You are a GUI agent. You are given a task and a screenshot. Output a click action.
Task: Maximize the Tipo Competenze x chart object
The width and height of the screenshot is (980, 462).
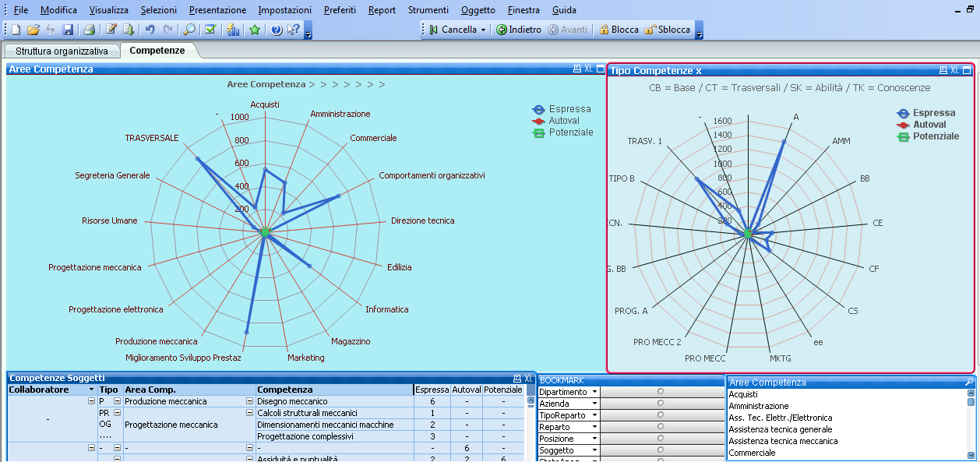pyautogui.click(x=967, y=70)
